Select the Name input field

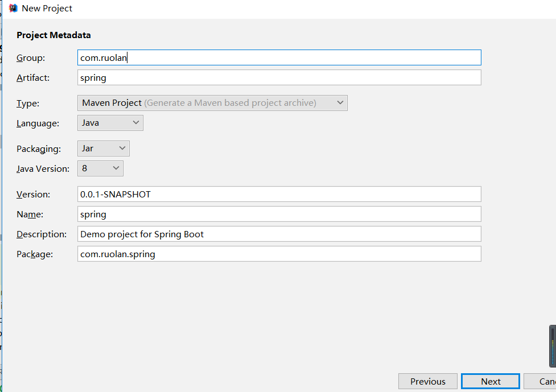tap(279, 214)
